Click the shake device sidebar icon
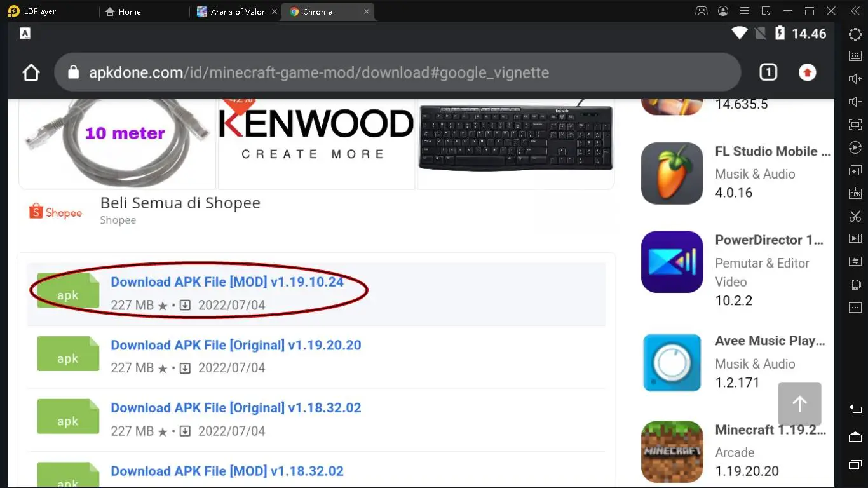The height and width of the screenshot is (488, 868). [x=855, y=284]
